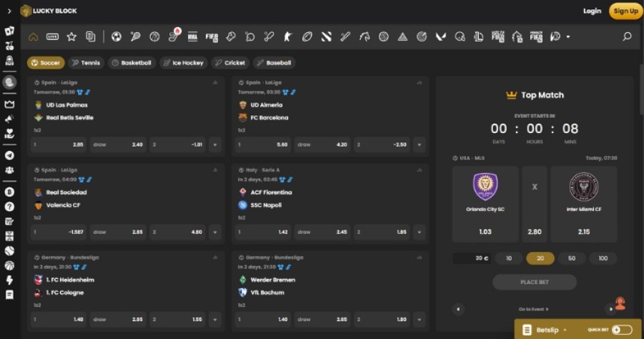This screenshot has height=339, width=644.
Task: Switch to the Baseball tab
Action: coord(274,63)
